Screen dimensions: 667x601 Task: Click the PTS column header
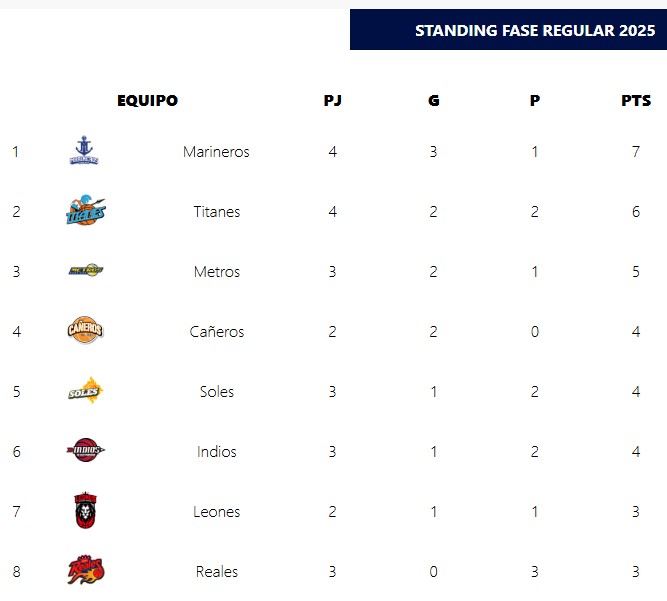pyautogui.click(x=636, y=100)
